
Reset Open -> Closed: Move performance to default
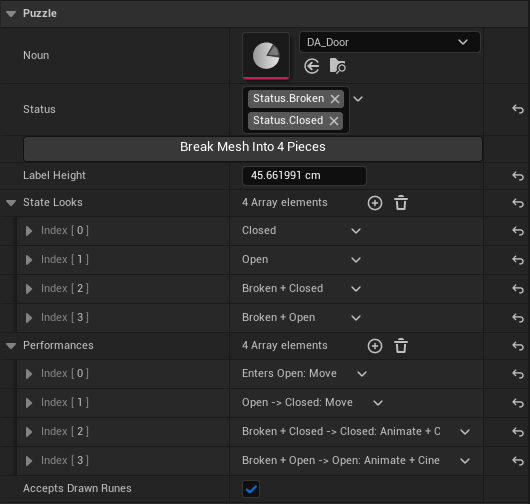click(518, 403)
